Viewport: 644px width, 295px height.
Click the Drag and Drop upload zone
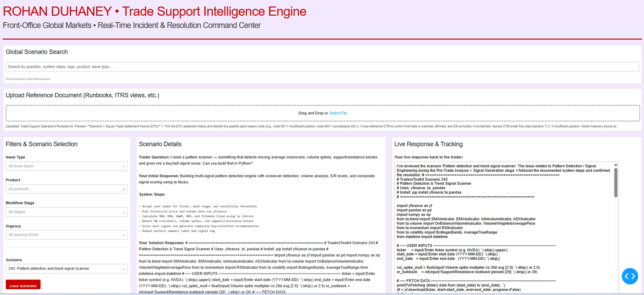322,113
